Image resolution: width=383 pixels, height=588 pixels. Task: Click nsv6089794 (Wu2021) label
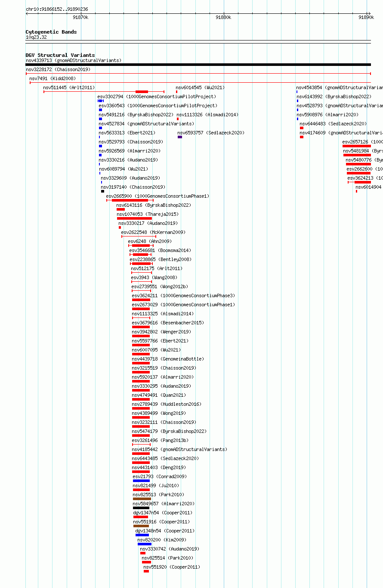coord(124,169)
